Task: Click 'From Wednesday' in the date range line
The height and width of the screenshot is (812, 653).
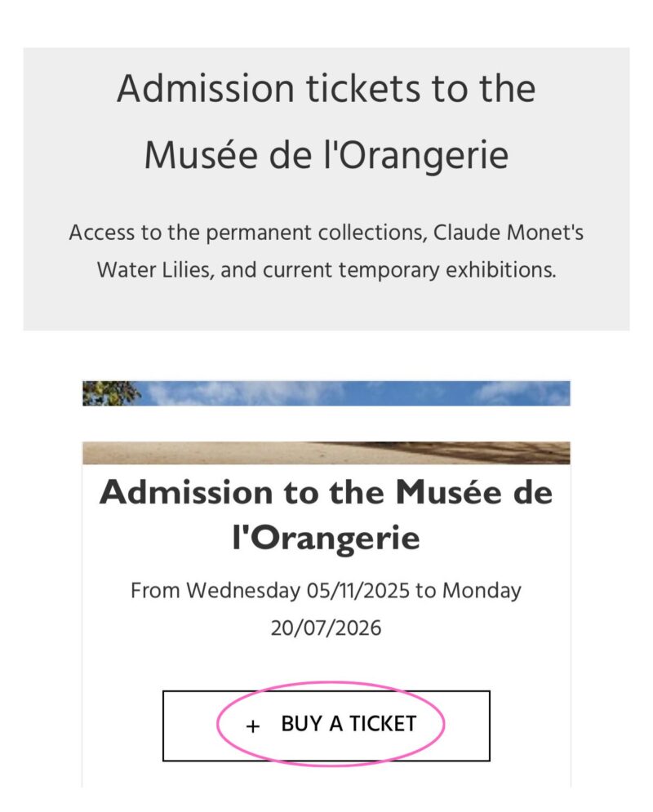Action: tap(215, 591)
